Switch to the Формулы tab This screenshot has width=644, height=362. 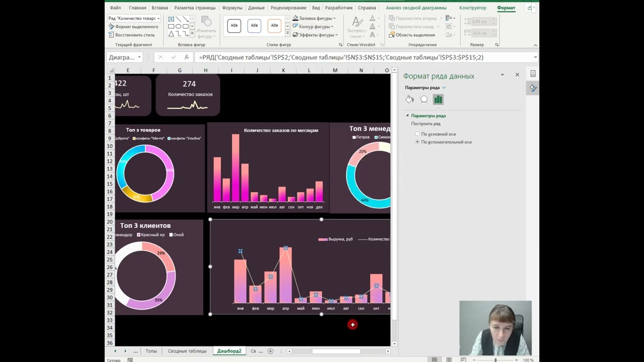[x=232, y=8]
